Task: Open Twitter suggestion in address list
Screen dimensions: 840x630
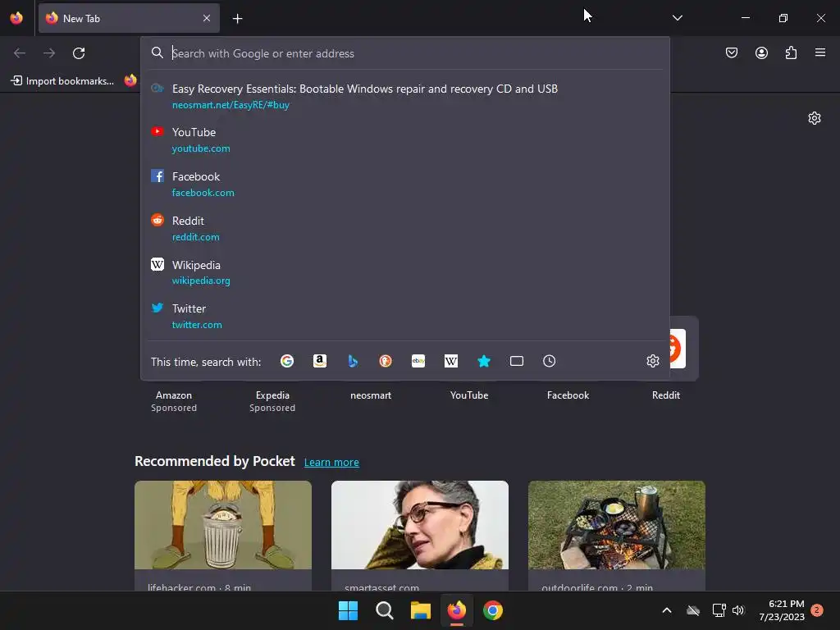Action: pyautogui.click(x=405, y=316)
